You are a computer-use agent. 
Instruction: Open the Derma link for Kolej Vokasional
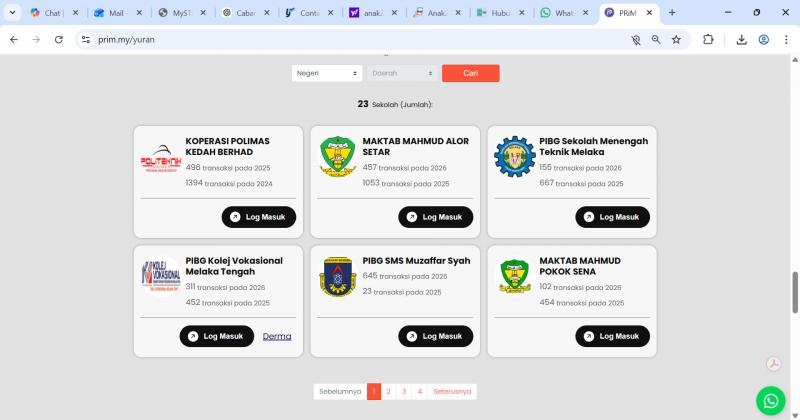click(x=277, y=337)
